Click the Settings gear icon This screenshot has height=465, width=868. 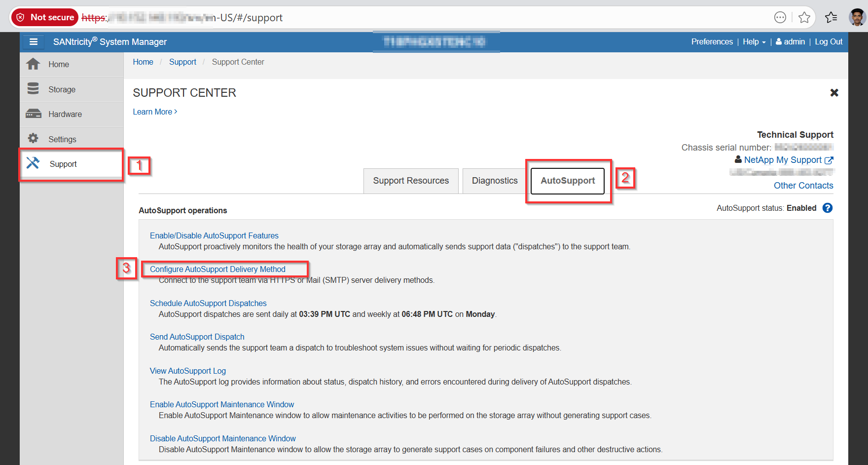pos(33,139)
